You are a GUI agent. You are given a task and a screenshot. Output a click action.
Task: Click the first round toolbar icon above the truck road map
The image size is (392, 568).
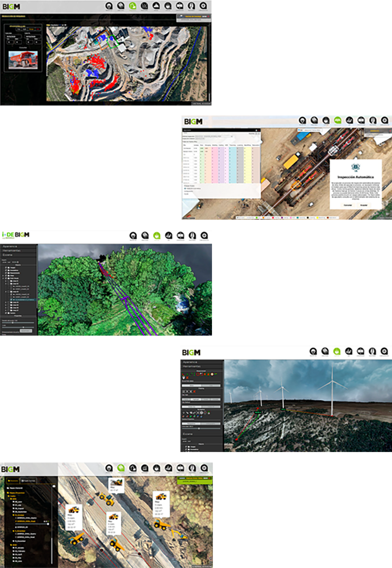coord(109,468)
